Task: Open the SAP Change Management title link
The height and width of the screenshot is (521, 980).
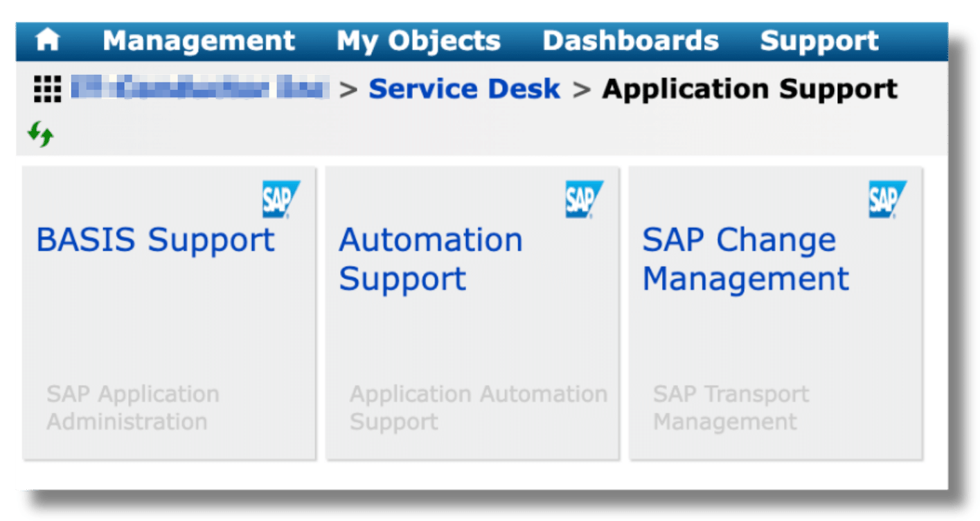Action: pos(745,259)
